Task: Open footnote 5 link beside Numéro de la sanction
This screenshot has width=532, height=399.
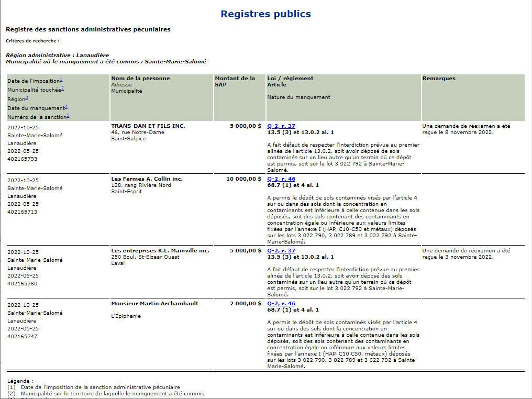Action: (x=68, y=116)
